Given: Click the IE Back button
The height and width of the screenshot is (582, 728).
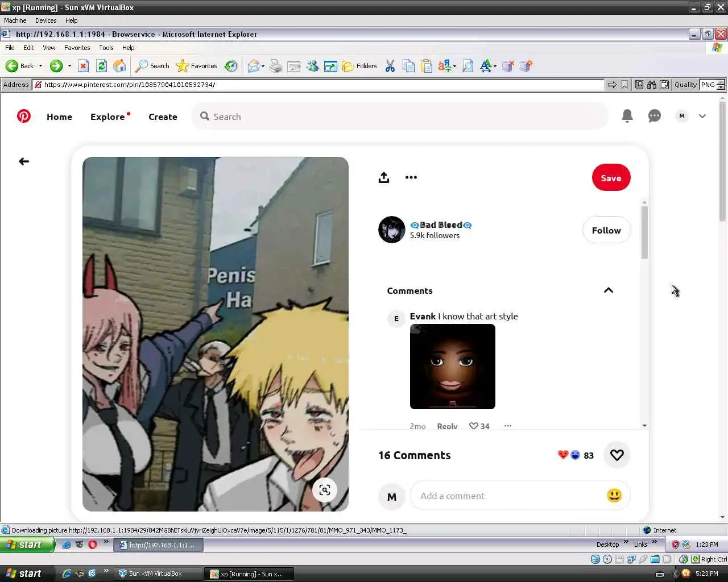Looking at the screenshot, I should click(20, 66).
